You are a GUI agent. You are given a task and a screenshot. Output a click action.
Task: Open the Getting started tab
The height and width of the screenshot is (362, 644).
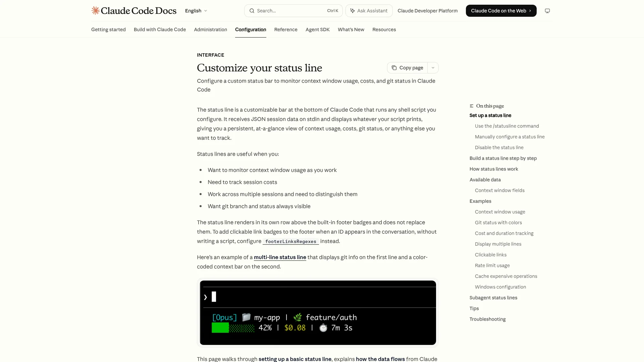pos(108,29)
